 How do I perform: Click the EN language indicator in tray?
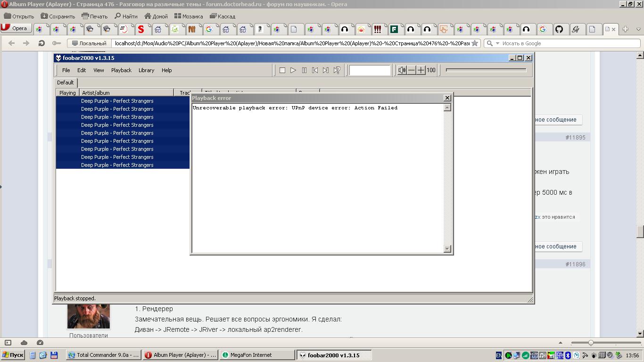pos(498,355)
